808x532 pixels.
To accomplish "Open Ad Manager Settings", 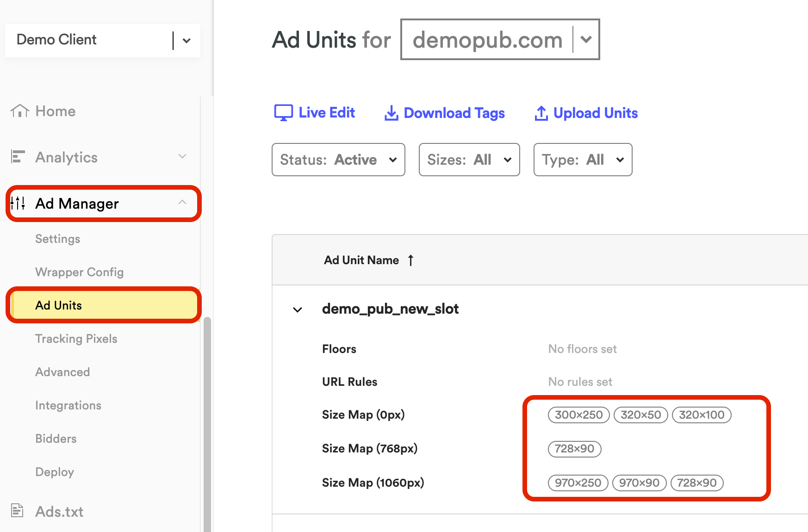I will [x=58, y=239].
